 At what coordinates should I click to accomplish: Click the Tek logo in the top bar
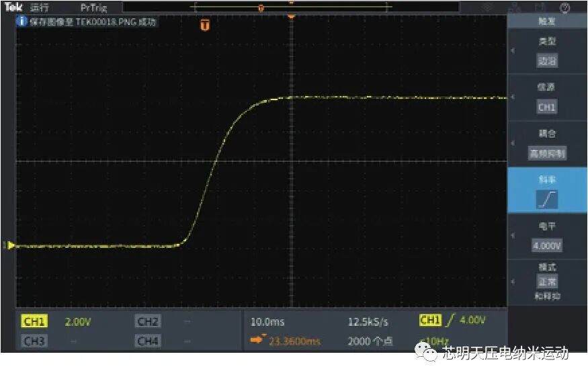(x=14, y=7)
